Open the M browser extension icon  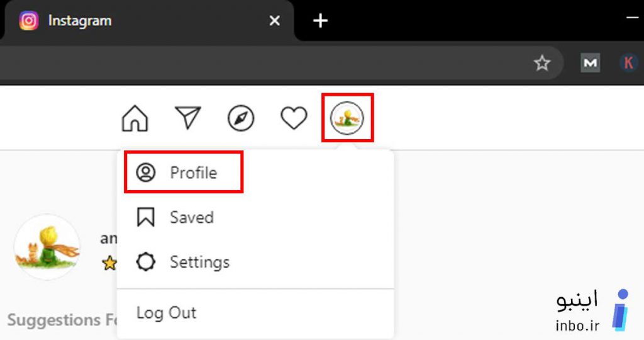590,63
